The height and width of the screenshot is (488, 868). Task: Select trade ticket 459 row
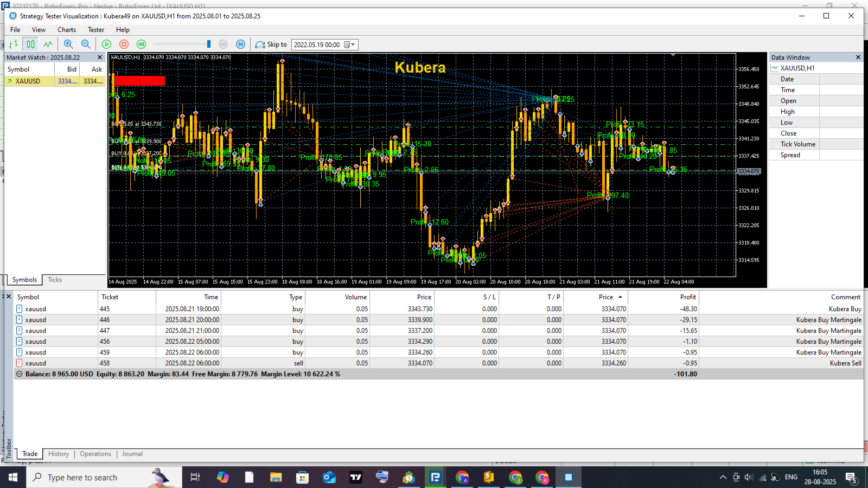click(x=438, y=352)
